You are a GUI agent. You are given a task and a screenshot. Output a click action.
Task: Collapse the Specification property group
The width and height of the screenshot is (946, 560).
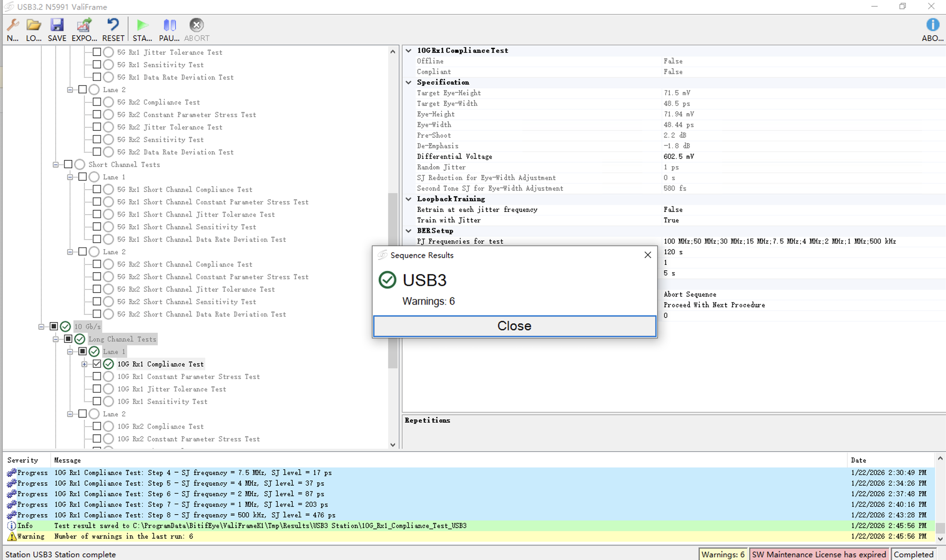point(409,82)
